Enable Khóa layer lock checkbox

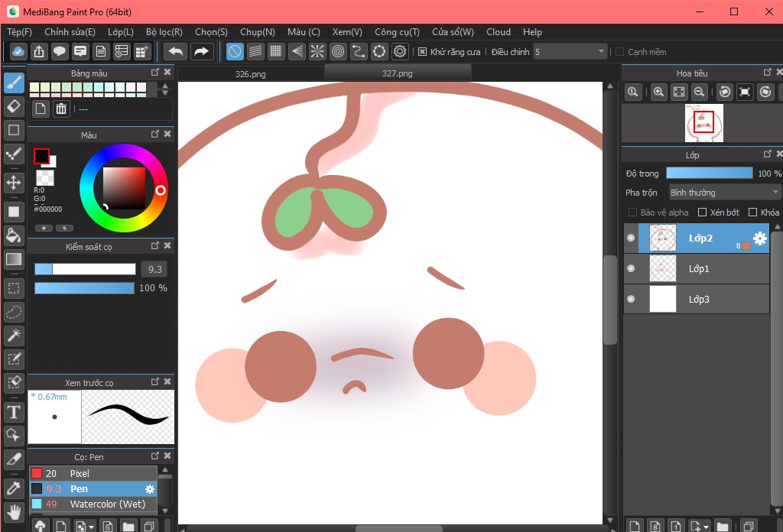coord(752,212)
